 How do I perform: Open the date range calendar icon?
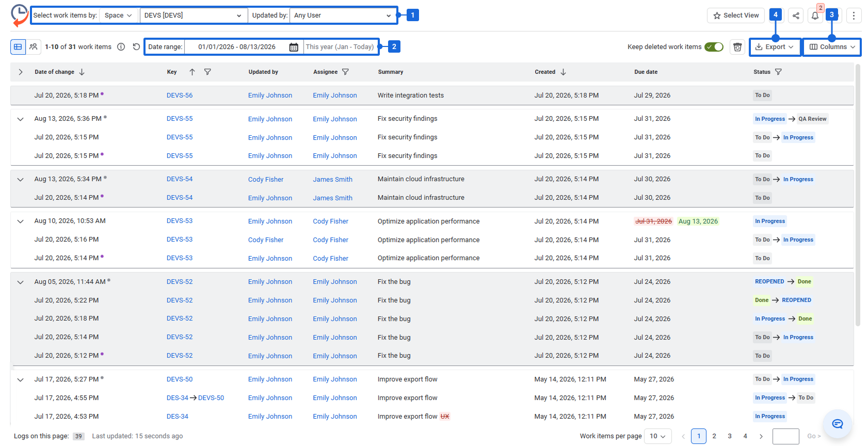294,47
